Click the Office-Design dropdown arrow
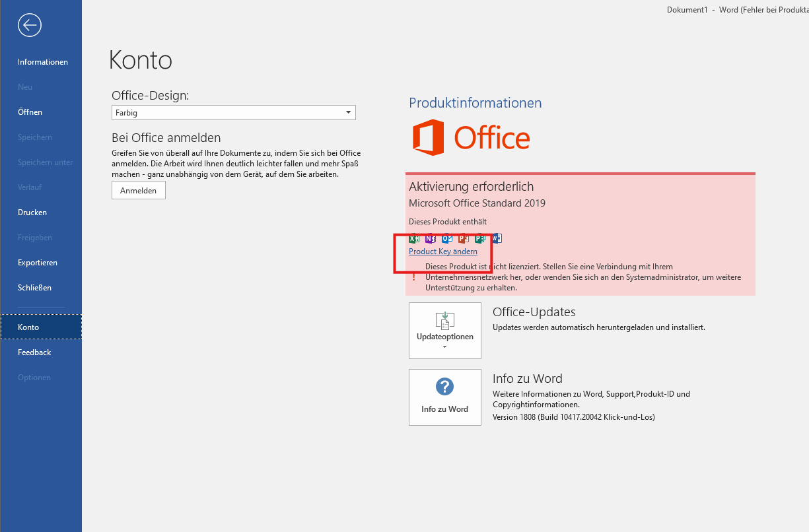Screen dimensions: 809x532 [x=348, y=113]
